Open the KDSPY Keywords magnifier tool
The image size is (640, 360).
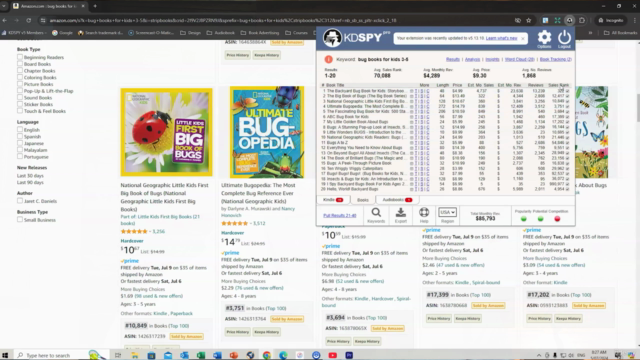tap(376, 212)
